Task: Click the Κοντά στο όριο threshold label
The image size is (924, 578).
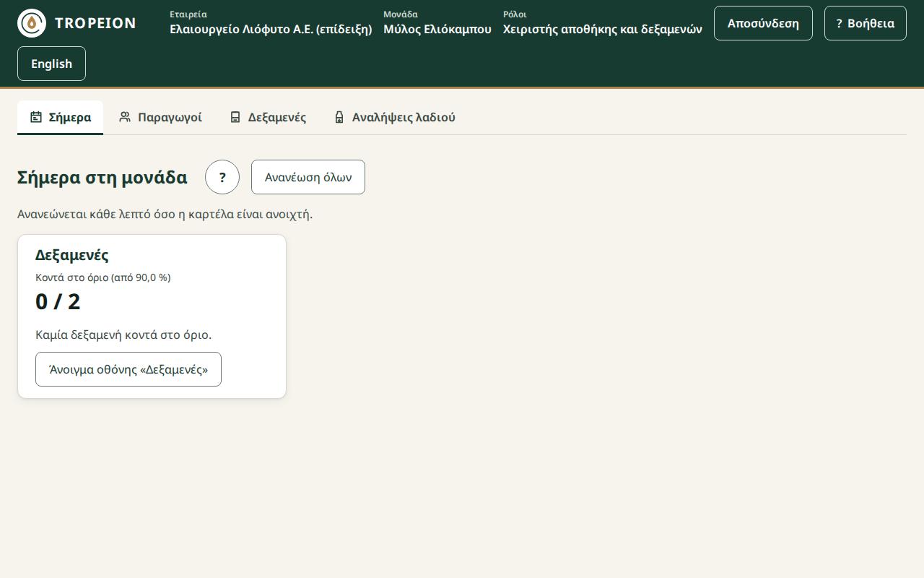Action: click(103, 277)
